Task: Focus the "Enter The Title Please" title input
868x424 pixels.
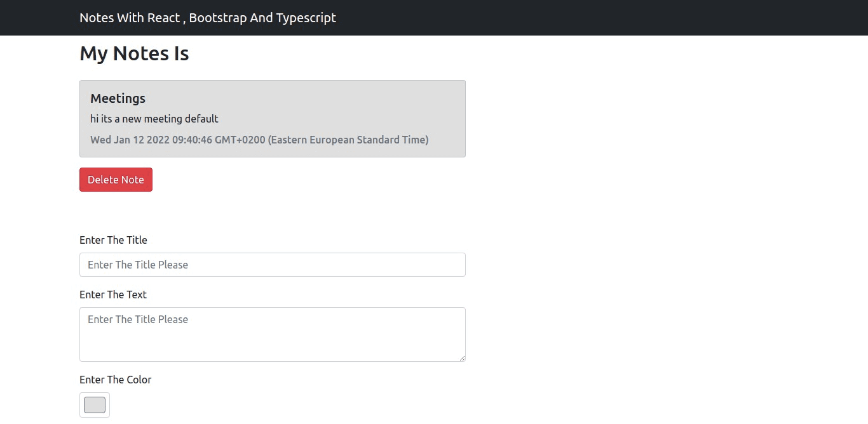Action: 272,265
